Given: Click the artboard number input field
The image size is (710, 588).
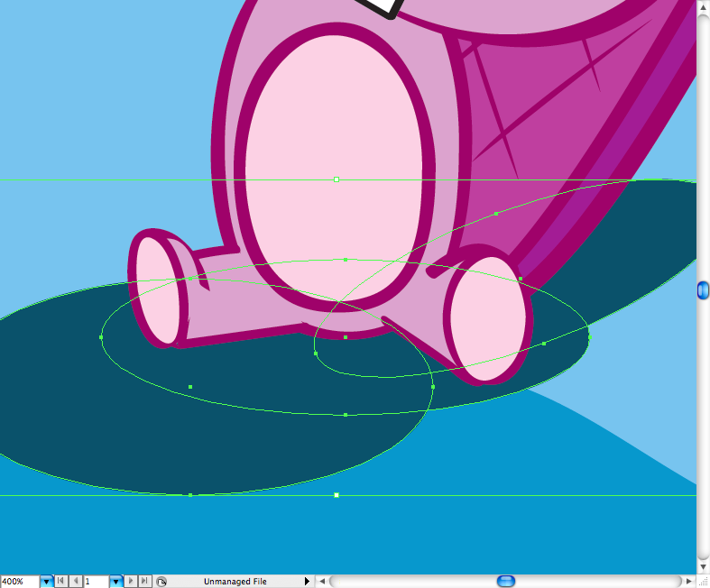Looking at the screenshot, I should point(96,582).
